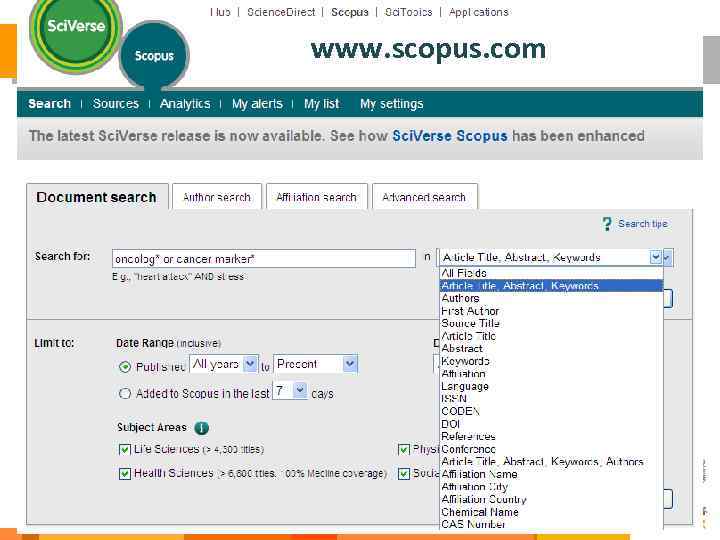720x540 pixels.
Task: Select Abstract in field list
Action: coord(551,349)
